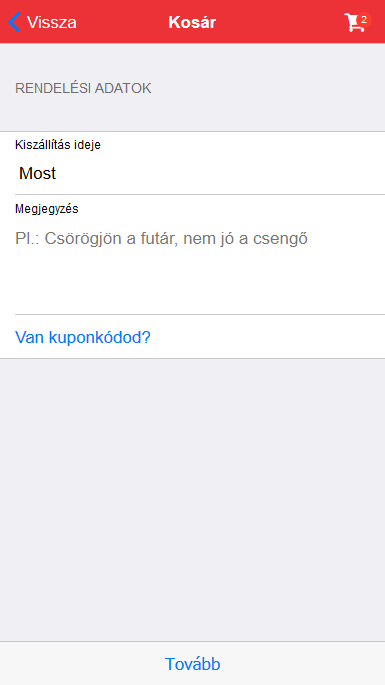Screen dimensions: 385x685
Task: Open the Kiszállítás ideje time selector
Action: click(x=192, y=163)
